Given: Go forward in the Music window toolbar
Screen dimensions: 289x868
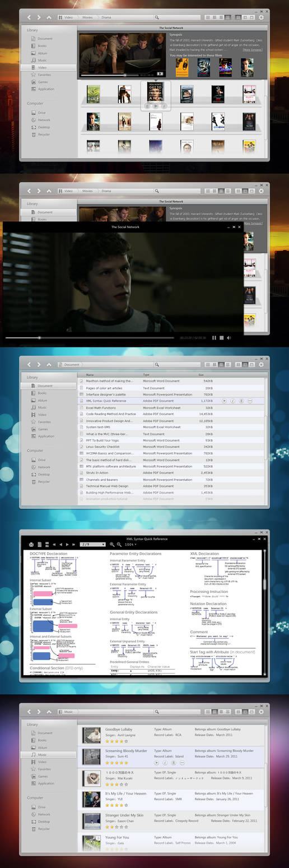Looking at the screenshot, I should coord(39,712).
